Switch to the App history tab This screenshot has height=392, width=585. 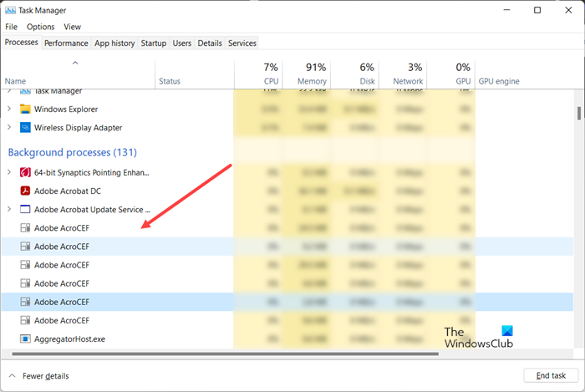(x=114, y=43)
